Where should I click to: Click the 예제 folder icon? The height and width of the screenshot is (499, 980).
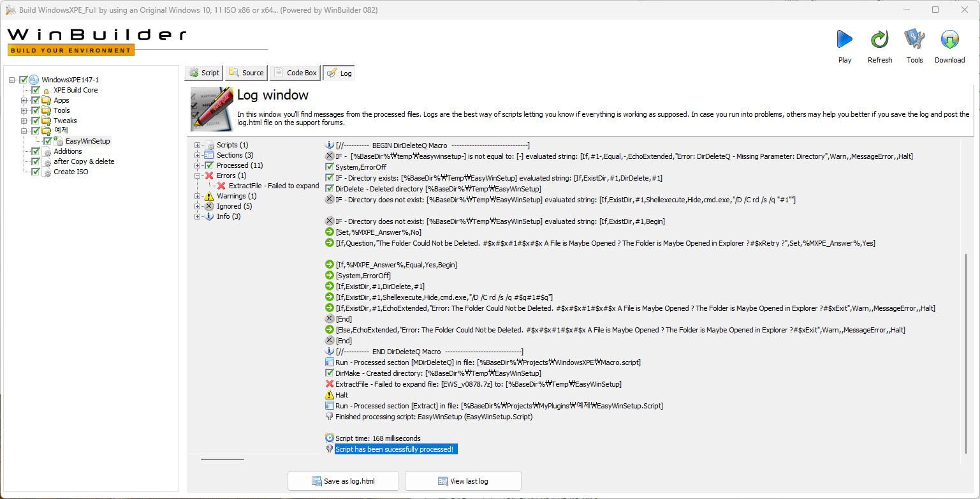coord(46,131)
